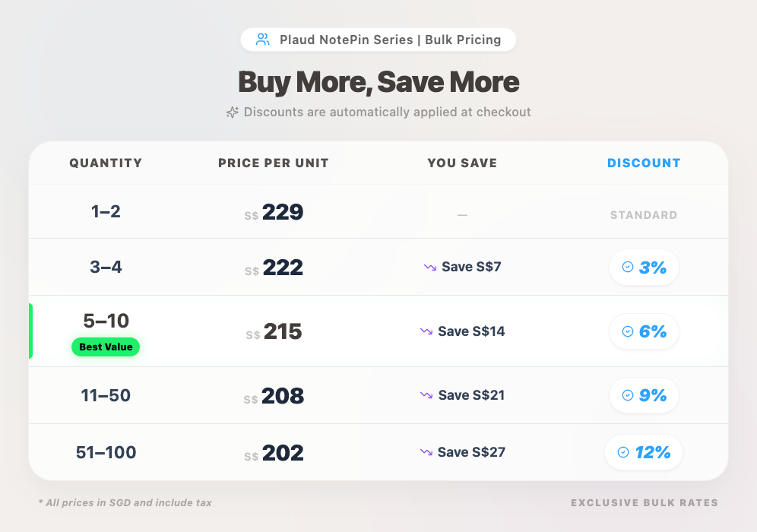Image resolution: width=757 pixels, height=532 pixels.
Task: Click the trend-down arrow next to Save S$21
Action: [x=426, y=395]
